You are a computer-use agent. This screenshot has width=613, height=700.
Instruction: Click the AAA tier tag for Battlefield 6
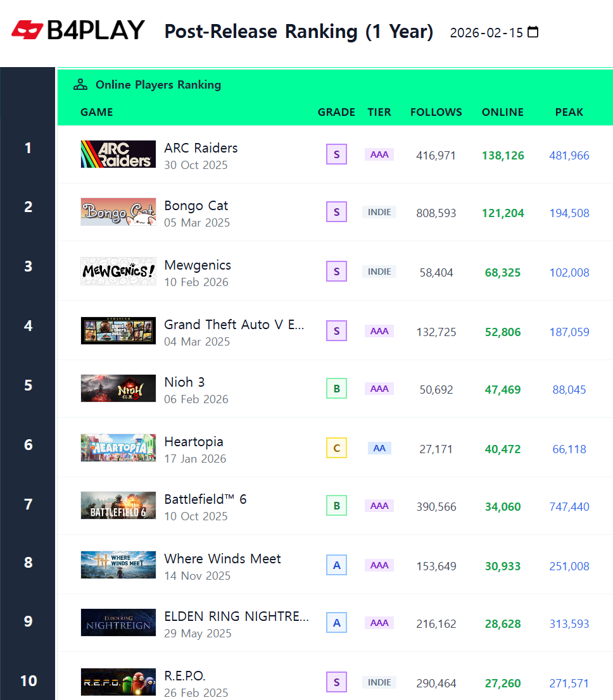[379, 505]
